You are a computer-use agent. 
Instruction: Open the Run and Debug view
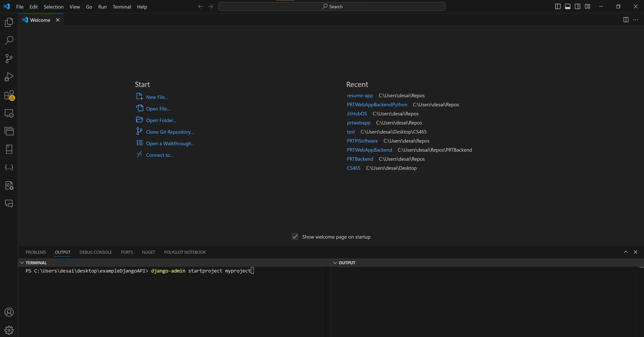pyautogui.click(x=9, y=76)
